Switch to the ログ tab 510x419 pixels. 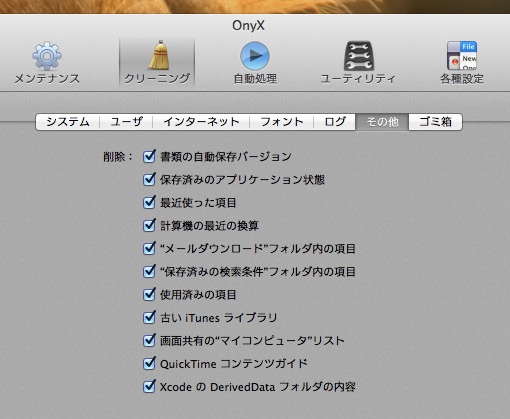click(x=335, y=122)
